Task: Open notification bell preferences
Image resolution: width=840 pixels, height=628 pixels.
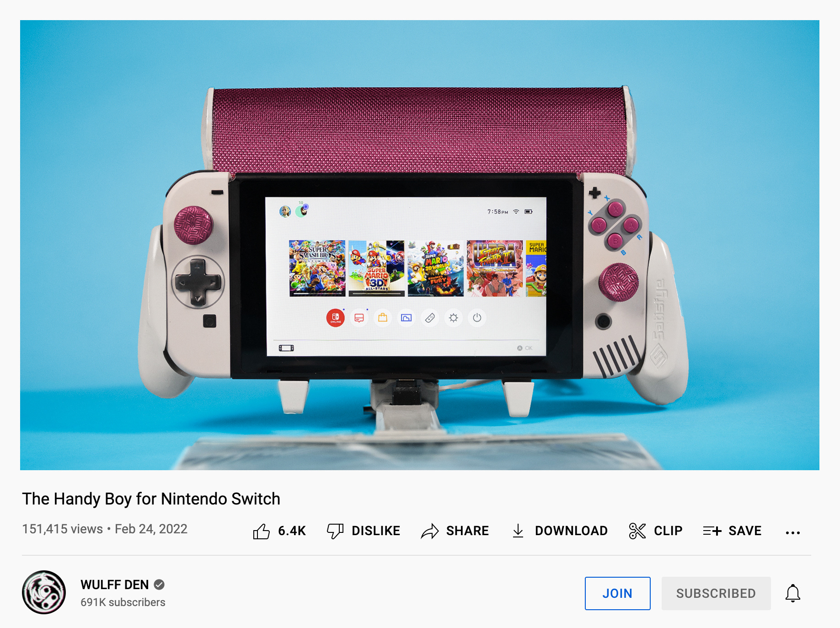Action: tap(793, 593)
